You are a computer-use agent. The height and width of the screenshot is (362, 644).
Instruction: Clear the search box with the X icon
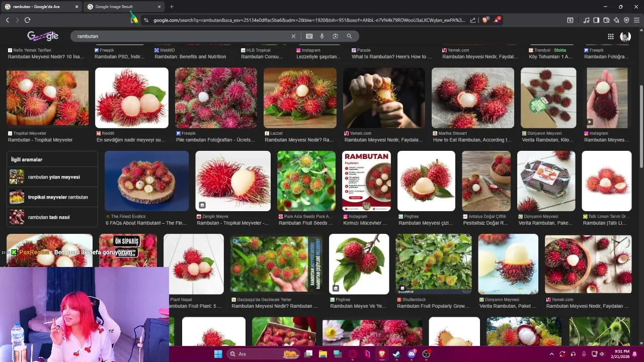[293, 36]
